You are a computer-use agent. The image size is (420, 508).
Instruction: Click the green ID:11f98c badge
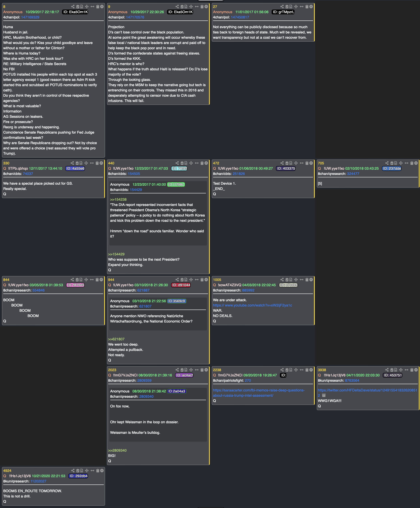pyautogui.click(x=176, y=184)
